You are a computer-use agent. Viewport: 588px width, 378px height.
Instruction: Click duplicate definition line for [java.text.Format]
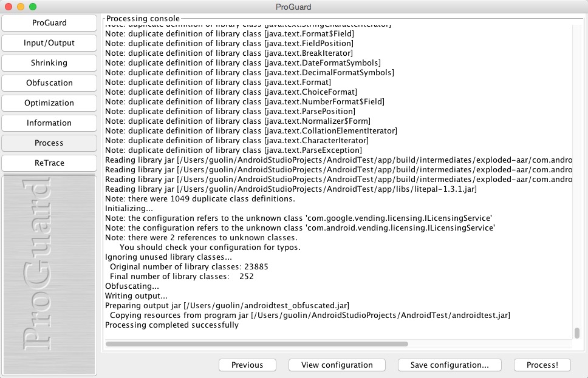click(218, 82)
